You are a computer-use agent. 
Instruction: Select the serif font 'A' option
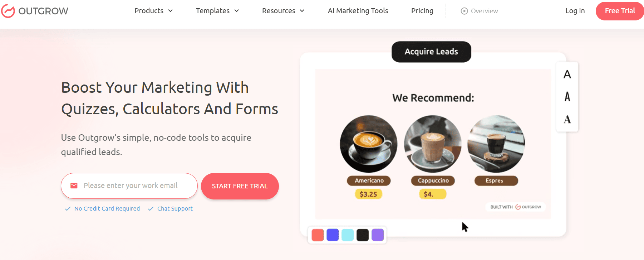[567, 119]
